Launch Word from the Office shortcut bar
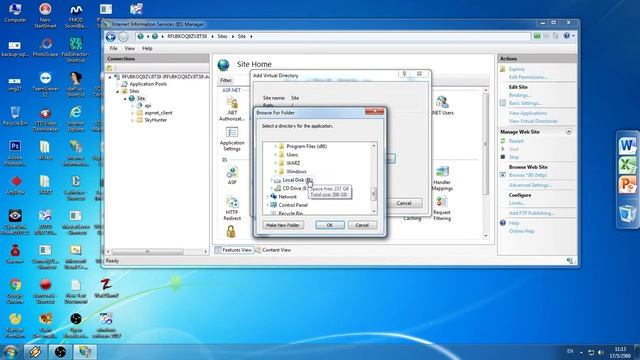The image size is (640, 360). 627,145
